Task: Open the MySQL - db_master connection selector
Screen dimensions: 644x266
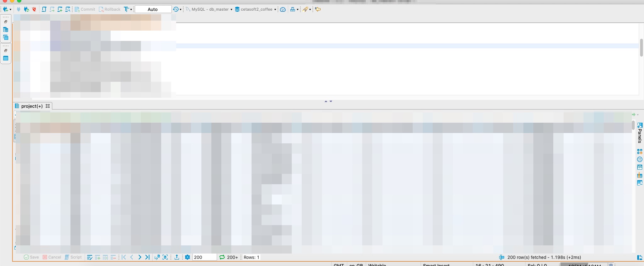Action: [209, 9]
